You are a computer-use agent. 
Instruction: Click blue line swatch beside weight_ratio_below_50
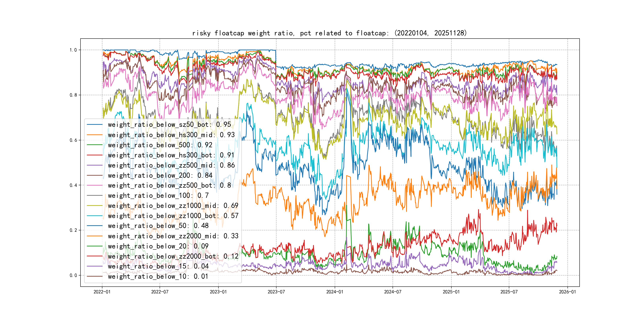tap(95, 226)
